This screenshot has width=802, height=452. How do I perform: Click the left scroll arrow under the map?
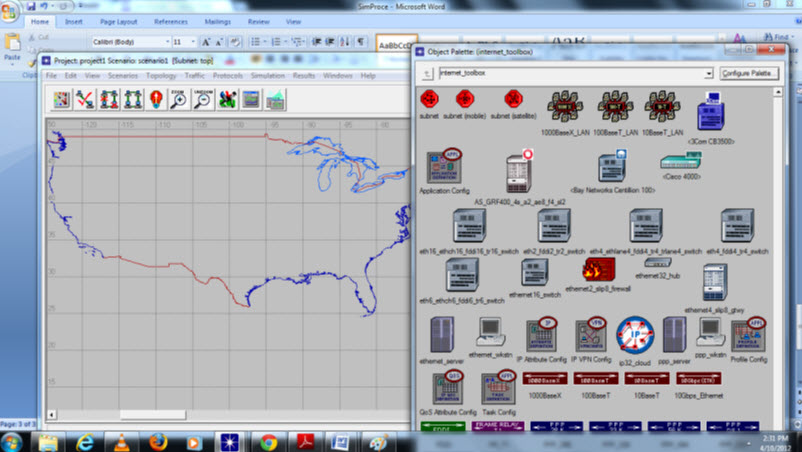51,415
